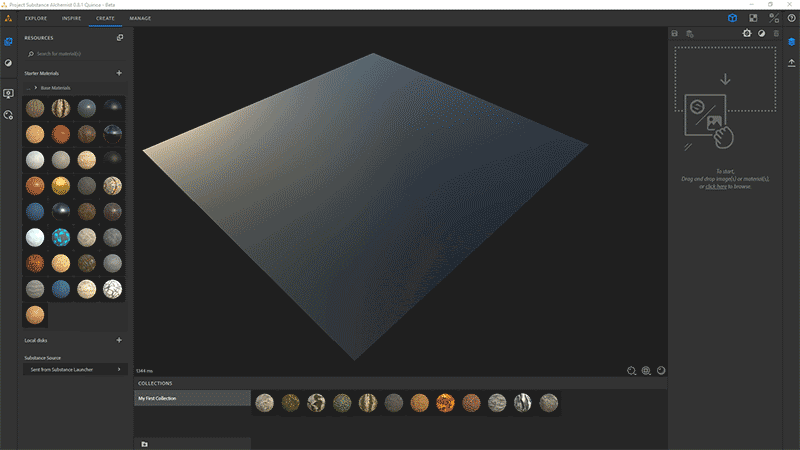Switch to the 3D view cube icon
This screenshot has height=450, width=800.
pos(732,18)
